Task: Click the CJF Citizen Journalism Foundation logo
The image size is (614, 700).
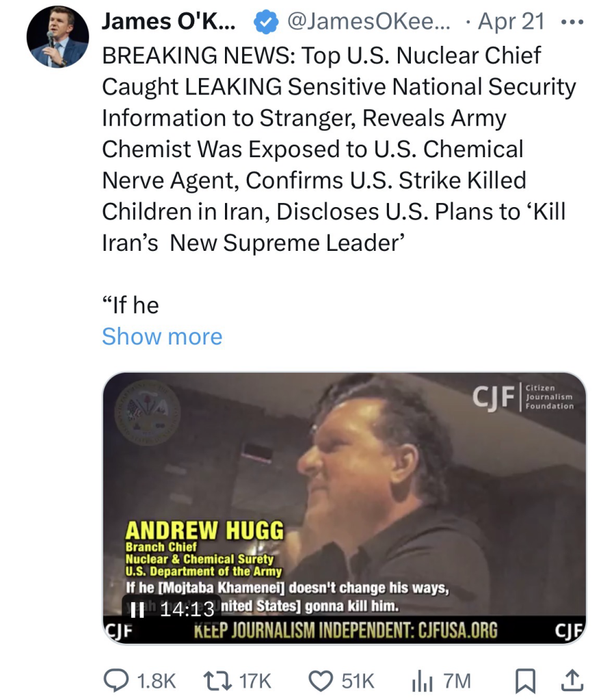Action: tap(522, 398)
